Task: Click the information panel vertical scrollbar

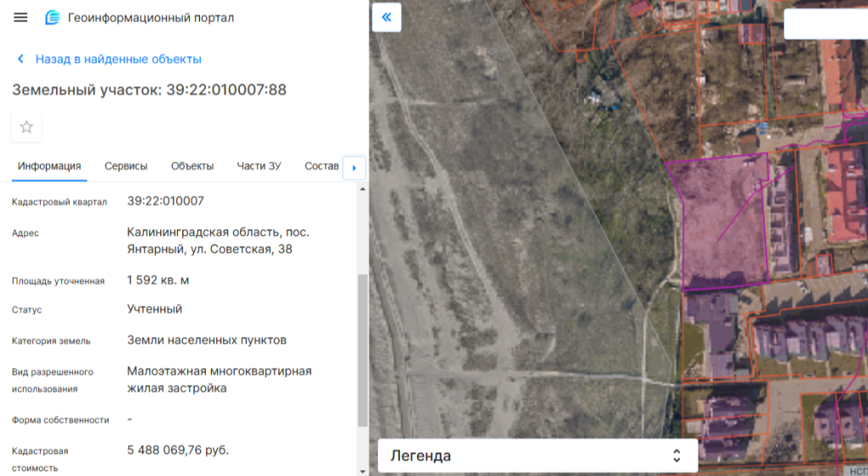Action: point(363,348)
